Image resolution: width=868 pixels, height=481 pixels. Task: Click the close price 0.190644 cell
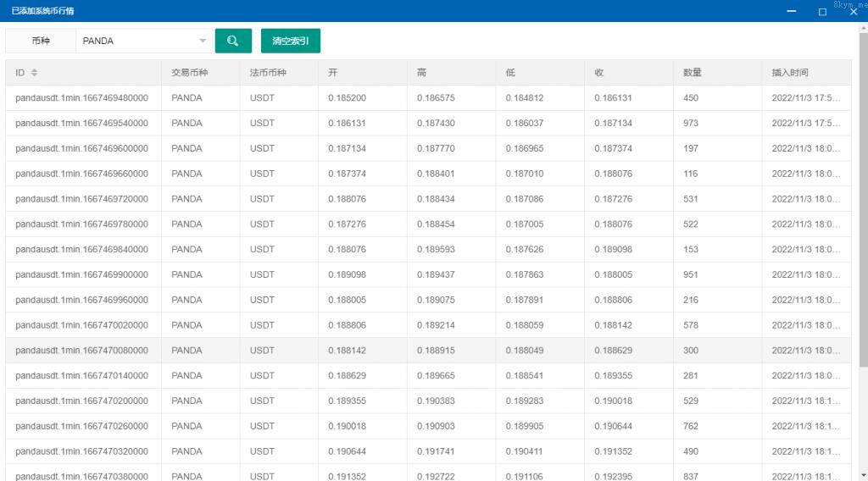coord(613,426)
